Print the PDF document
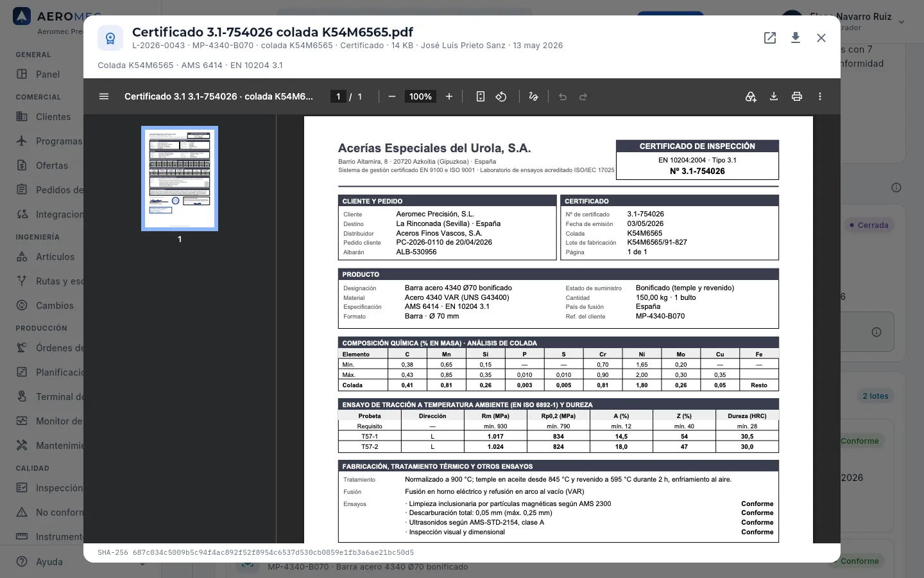 click(797, 96)
